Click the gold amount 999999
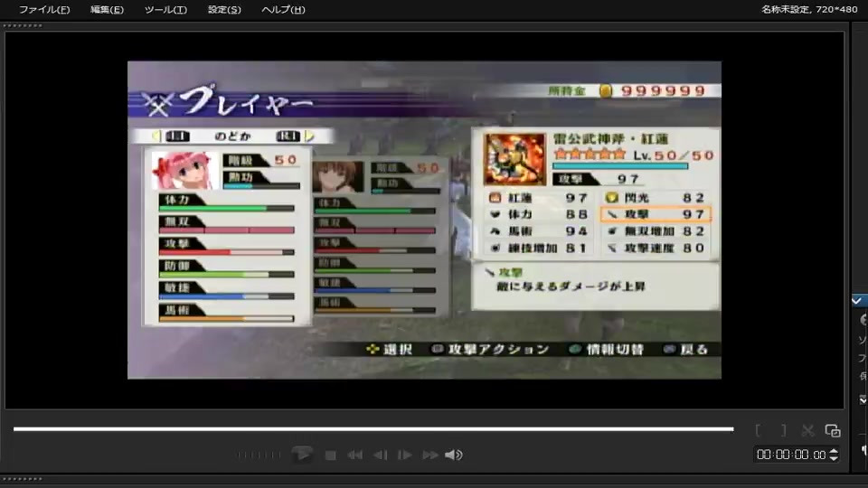This screenshot has height=488, width=868. tap(663, 90)
